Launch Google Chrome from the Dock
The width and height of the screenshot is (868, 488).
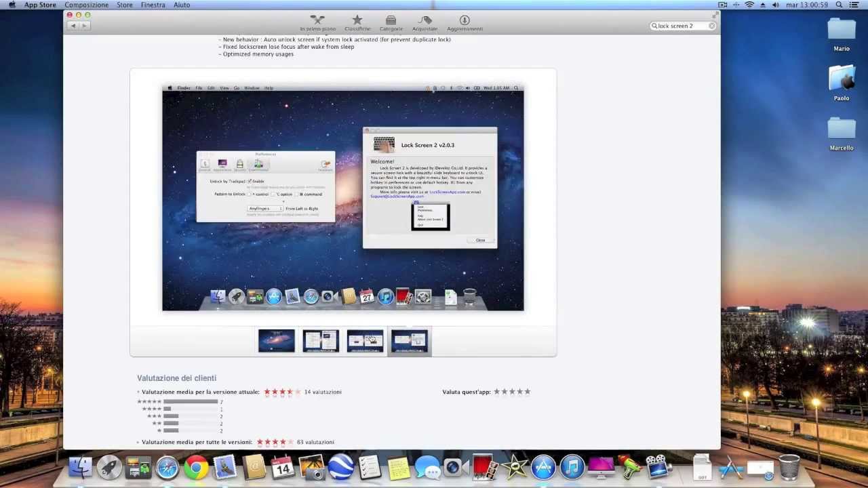tap(197, 467)
